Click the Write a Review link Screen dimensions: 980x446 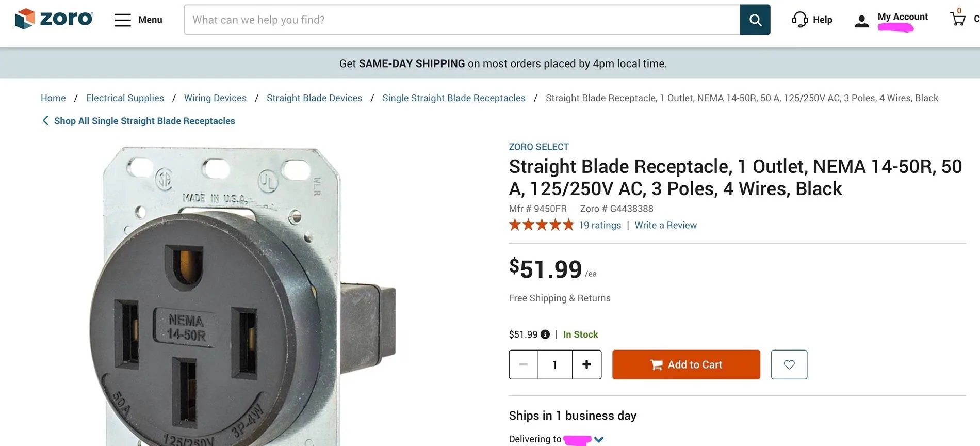point(665,225)
